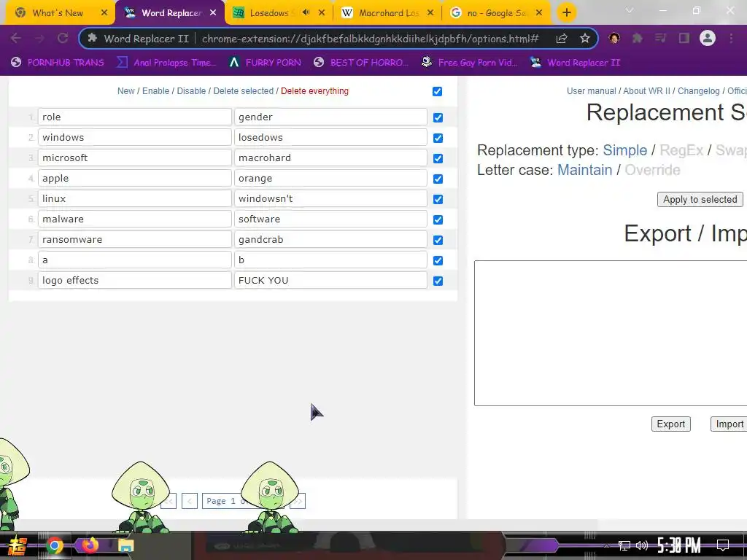Click Delete selected link

click(244, 91)
